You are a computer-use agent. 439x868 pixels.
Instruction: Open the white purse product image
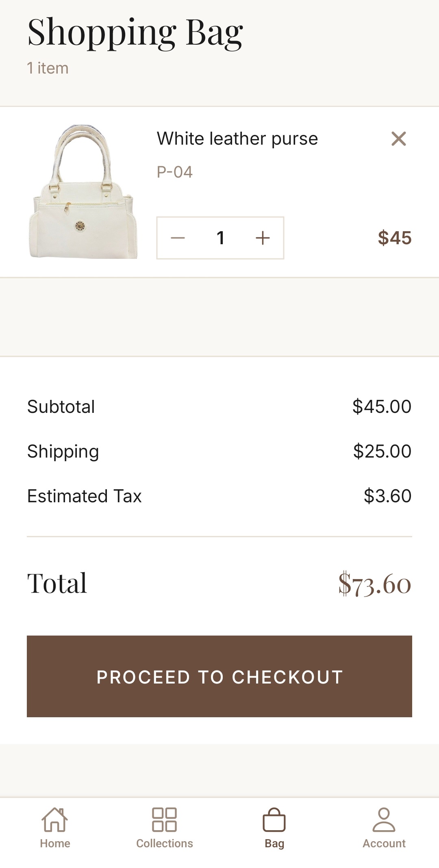click(83, 192)
